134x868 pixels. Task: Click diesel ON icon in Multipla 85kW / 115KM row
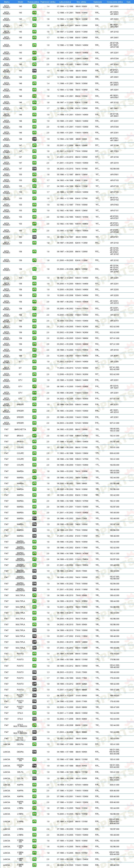pos(34,648)
